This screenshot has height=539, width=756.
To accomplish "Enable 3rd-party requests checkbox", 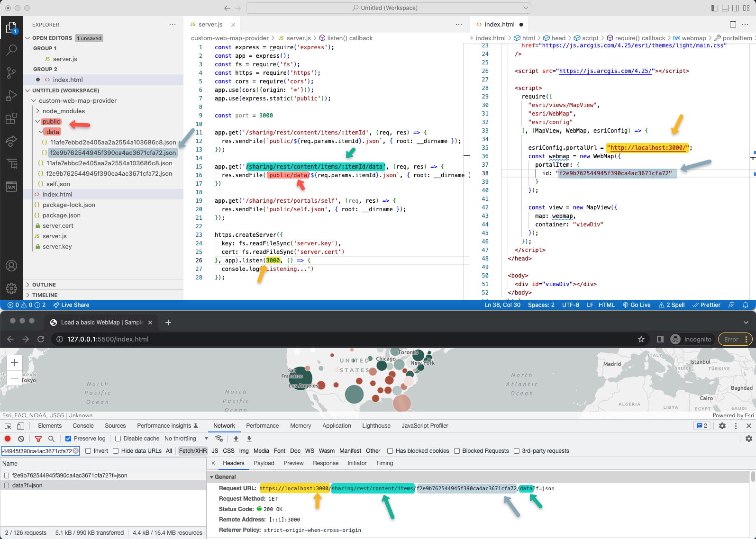I will [517, 451].
